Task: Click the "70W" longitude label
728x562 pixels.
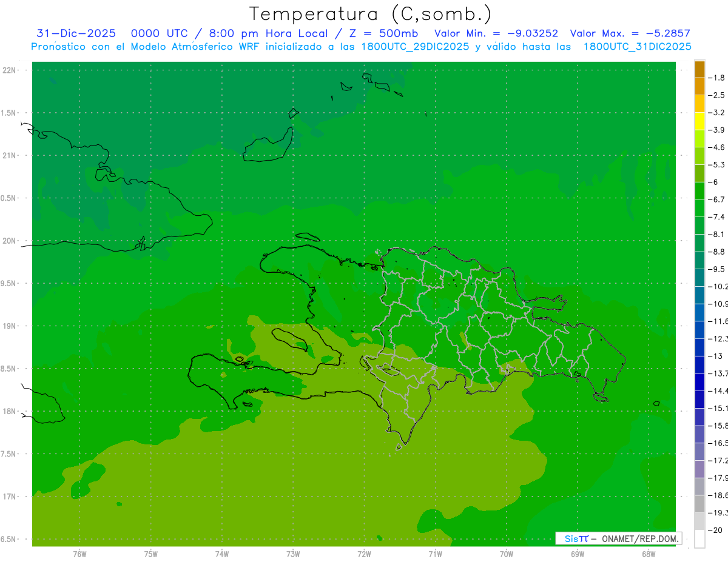Action: (506, 554)
